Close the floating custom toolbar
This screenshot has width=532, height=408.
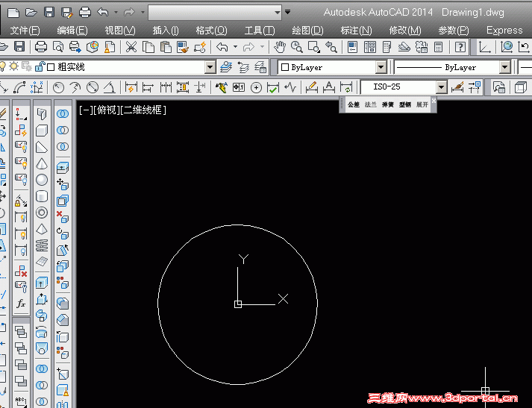[x=434, y=101]
